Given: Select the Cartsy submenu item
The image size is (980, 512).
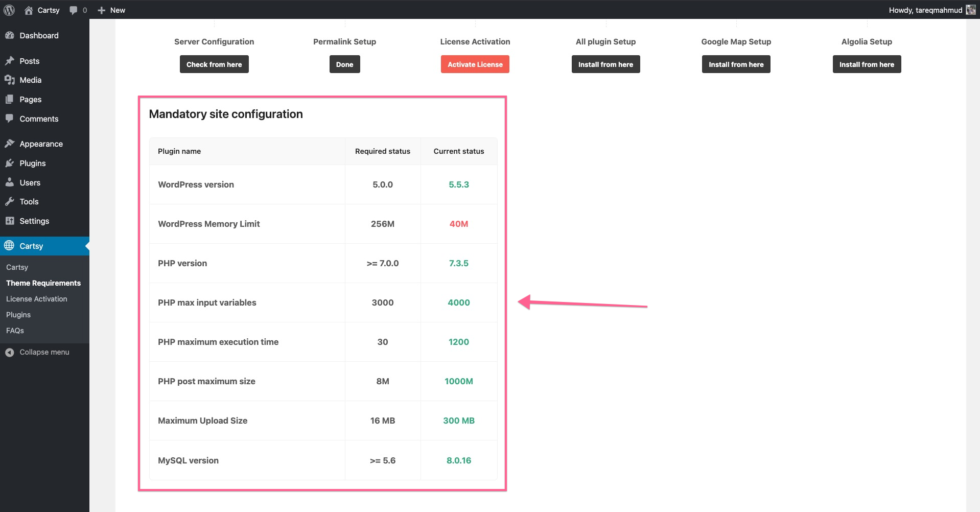Looking at the screenshot, I should 17,267.
